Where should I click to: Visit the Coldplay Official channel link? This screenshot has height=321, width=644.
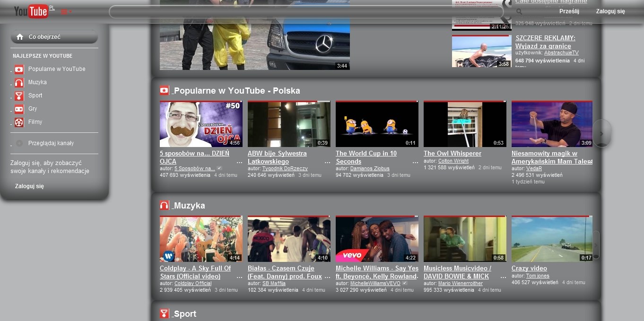coord(193,284)
